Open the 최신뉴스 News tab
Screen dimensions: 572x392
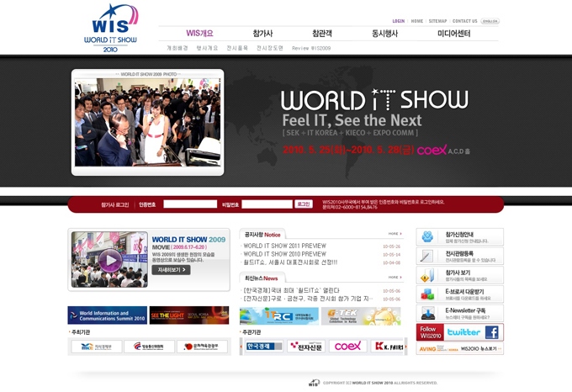(x=262, y=278)
